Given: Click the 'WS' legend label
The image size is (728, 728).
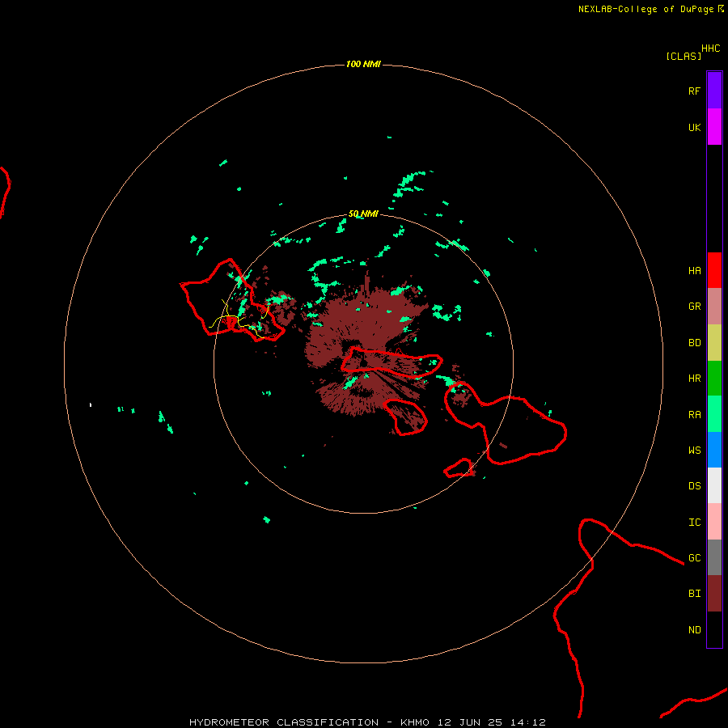Looking at the screenshot, I should tap(694, 451).
